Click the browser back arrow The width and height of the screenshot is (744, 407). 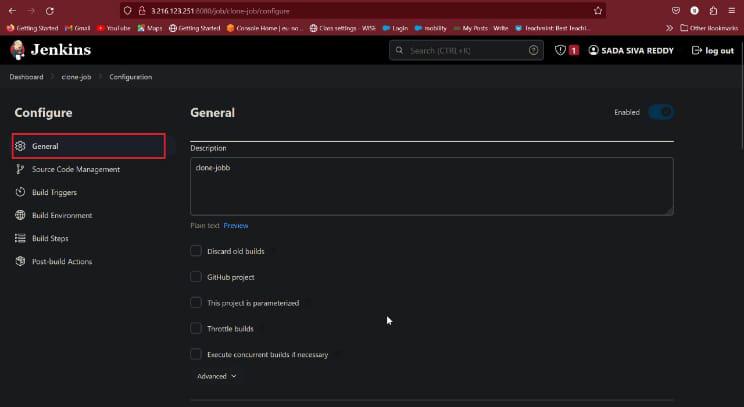12,10
